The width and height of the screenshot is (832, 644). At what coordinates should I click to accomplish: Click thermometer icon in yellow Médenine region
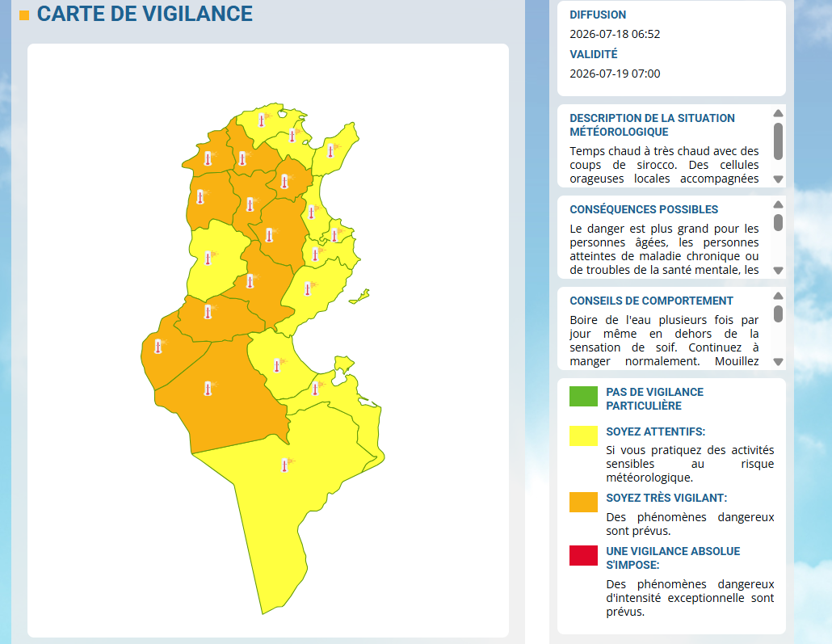tap(316, 388)
